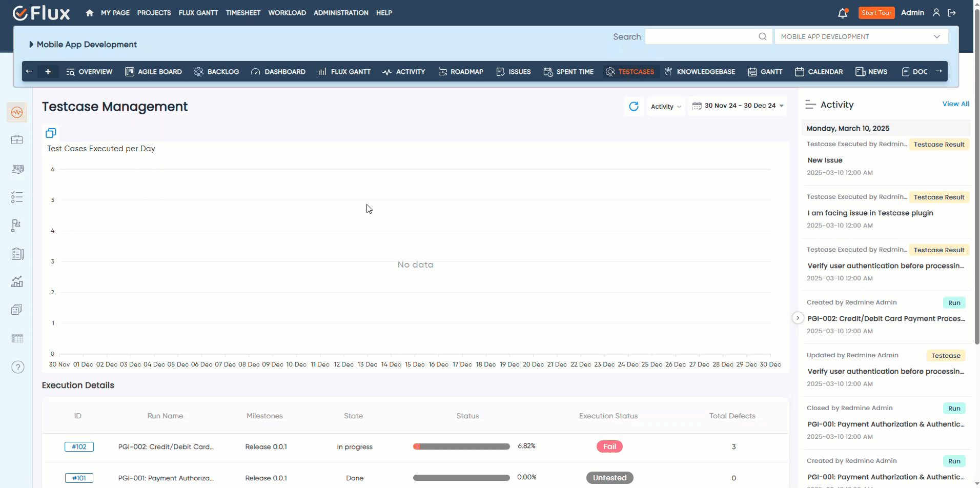The height and width of the screenshot is (488, 980).
Task: Open the Overview tab
Action: (x=89, y=72)
